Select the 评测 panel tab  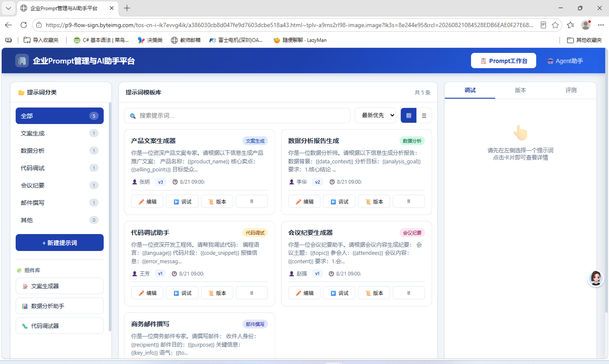(571, 90)
